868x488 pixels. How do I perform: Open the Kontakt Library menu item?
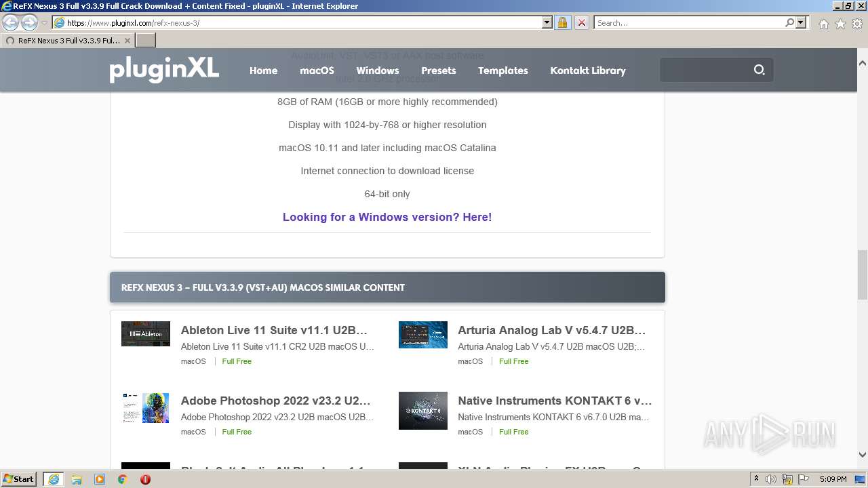[588, 70]
